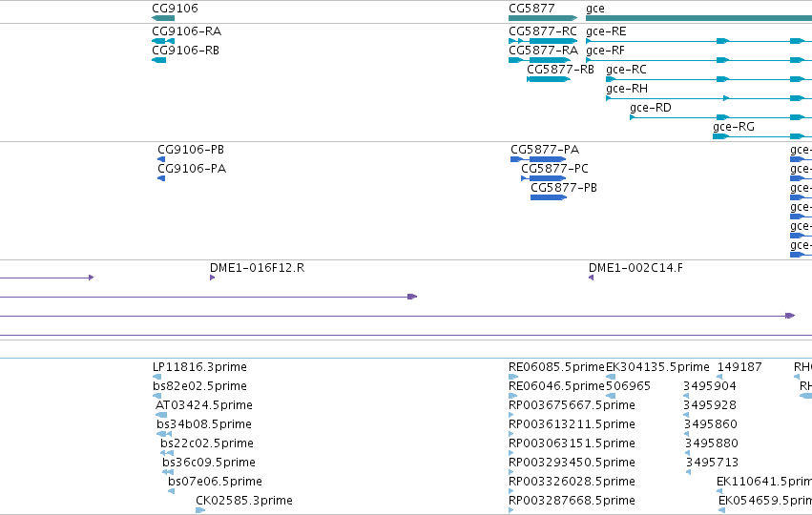Click the gce-RD transcript label
Viewport: 812px width, 515px height.
tap(651, 108)
